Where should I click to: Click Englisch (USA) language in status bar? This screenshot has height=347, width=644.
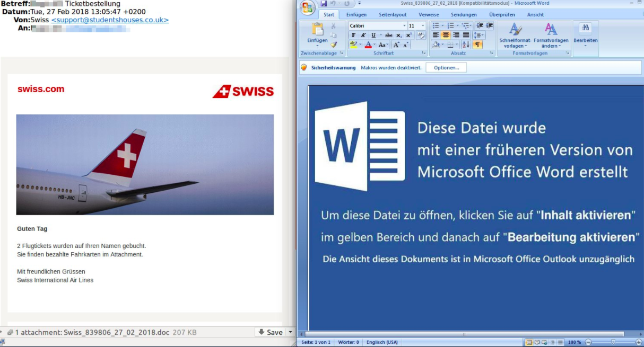[382, 342]
